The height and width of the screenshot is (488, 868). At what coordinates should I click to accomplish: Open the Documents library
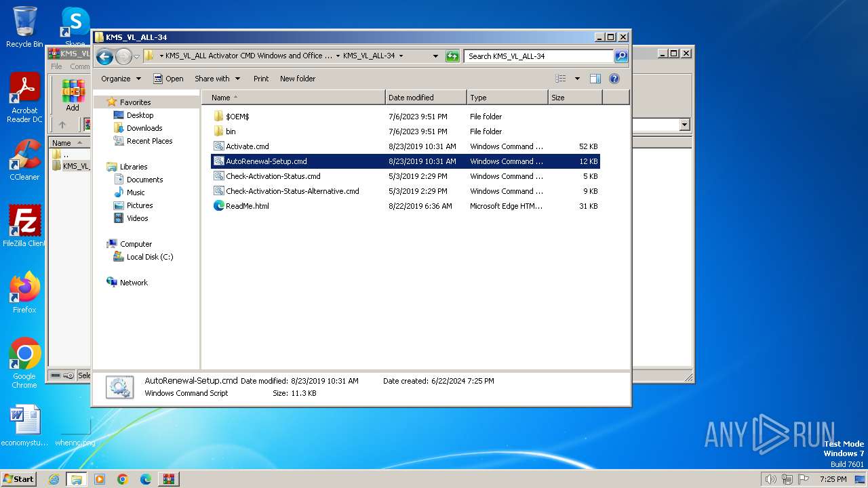point(144,180)
